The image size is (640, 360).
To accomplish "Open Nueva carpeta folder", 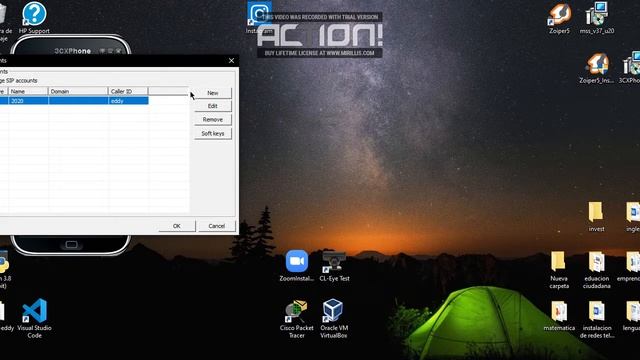I will coord(559,270).
